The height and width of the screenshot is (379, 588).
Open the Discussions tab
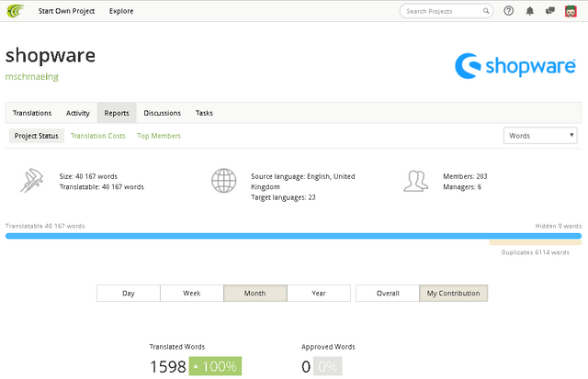coord(162,113)
